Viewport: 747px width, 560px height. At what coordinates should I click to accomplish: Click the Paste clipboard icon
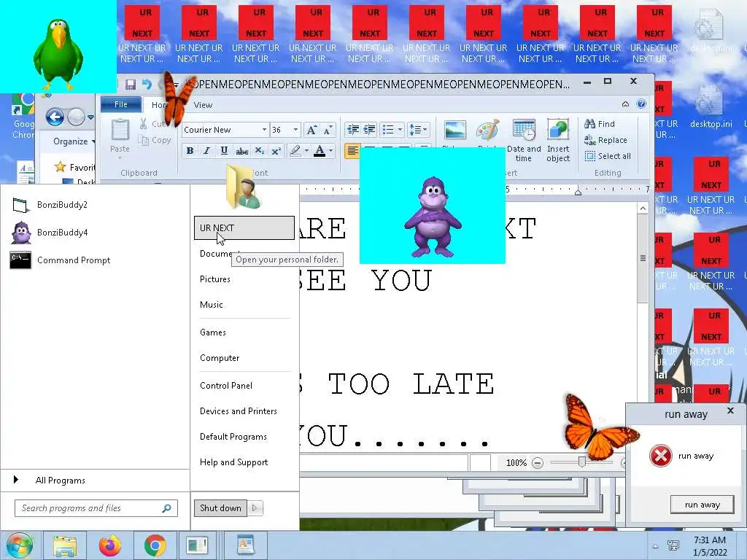pos(120,130)
